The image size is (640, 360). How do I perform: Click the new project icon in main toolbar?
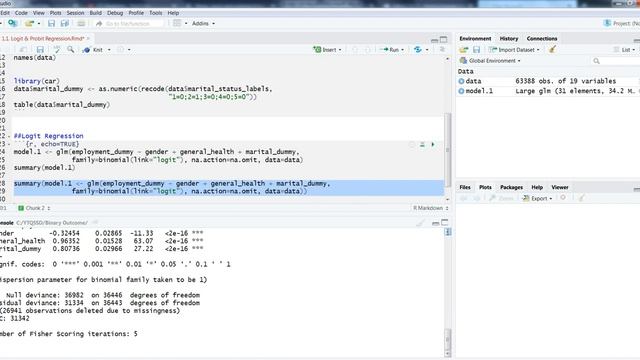point(13,23)
